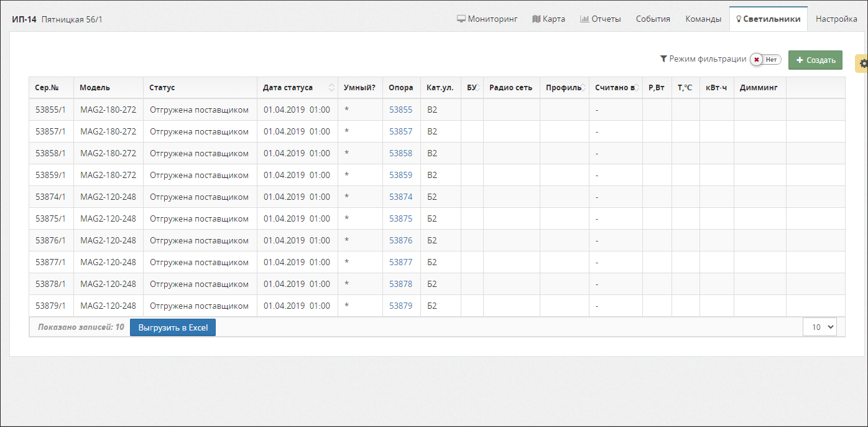Click sort arrows in Профиль column header

[584, 88]
